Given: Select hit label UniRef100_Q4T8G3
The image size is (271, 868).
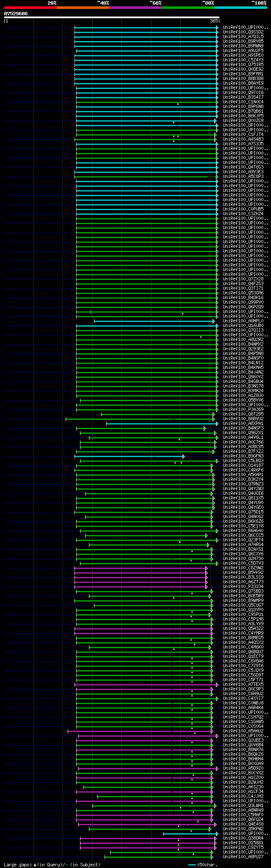Looking at the screenshot, I should coord(243,167).
